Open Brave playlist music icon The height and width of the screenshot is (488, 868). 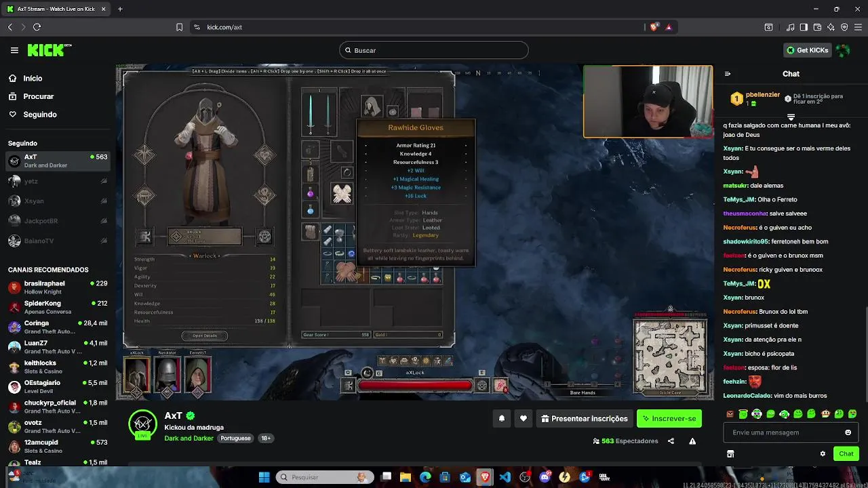tap(791, 27)
